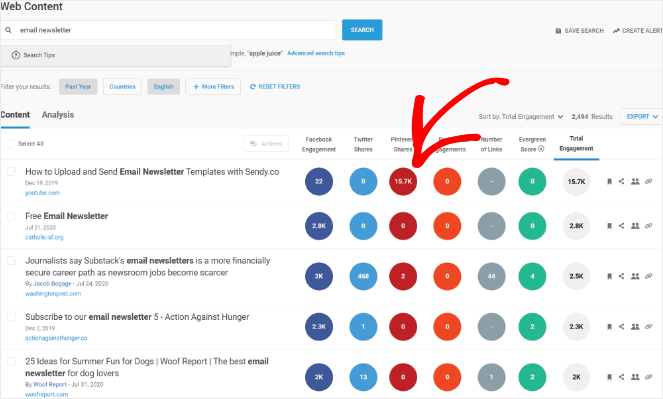Click the email newsletter search field
Screen dimensions: 663x399
(168, 30)
